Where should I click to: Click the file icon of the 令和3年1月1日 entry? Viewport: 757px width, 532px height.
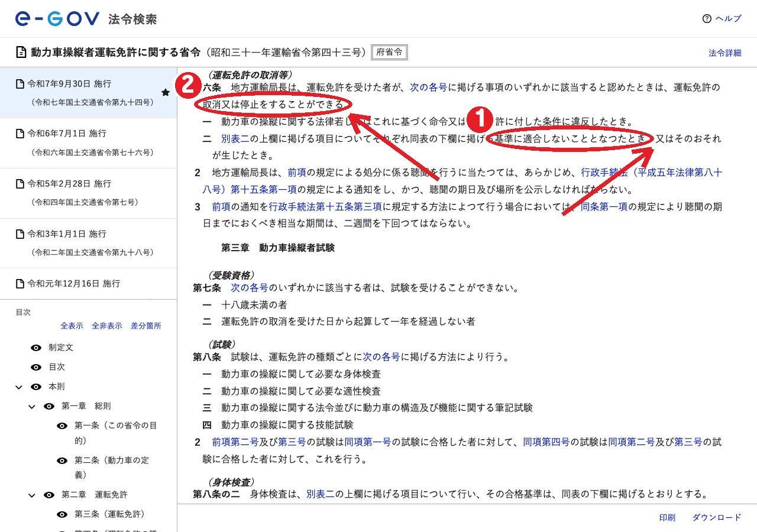(20, 234)
